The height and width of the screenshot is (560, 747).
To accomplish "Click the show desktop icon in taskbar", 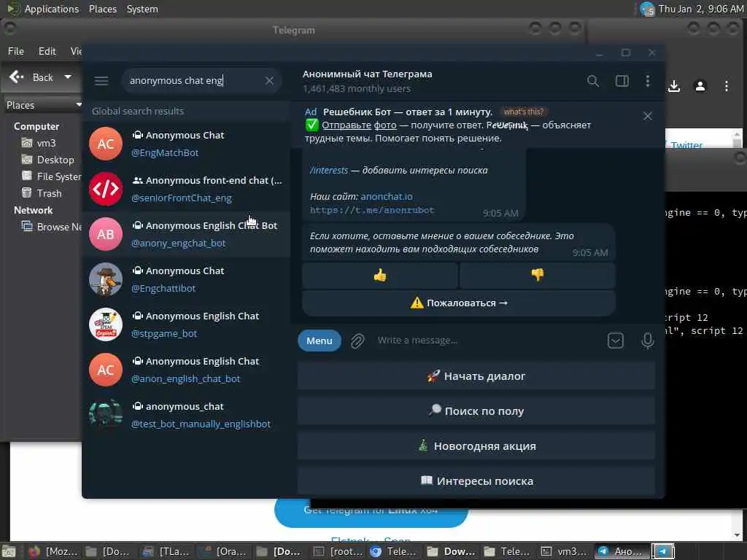I will click(x=9, y=551).
